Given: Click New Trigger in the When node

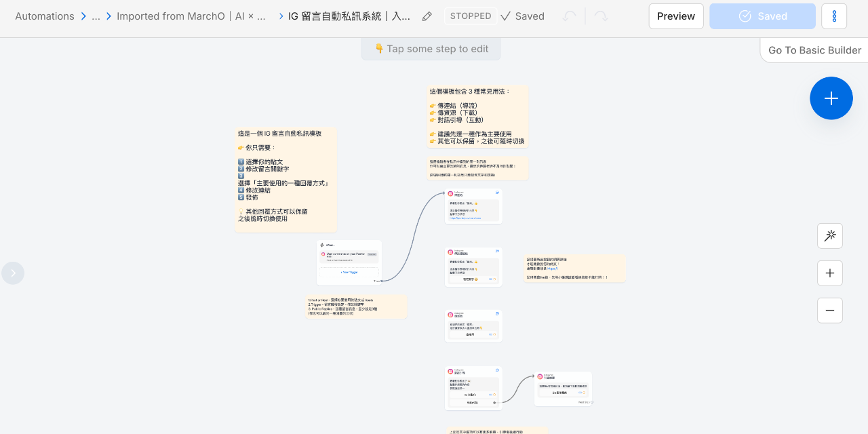Looking at the screenshot, I should click(x=349, y=272).
